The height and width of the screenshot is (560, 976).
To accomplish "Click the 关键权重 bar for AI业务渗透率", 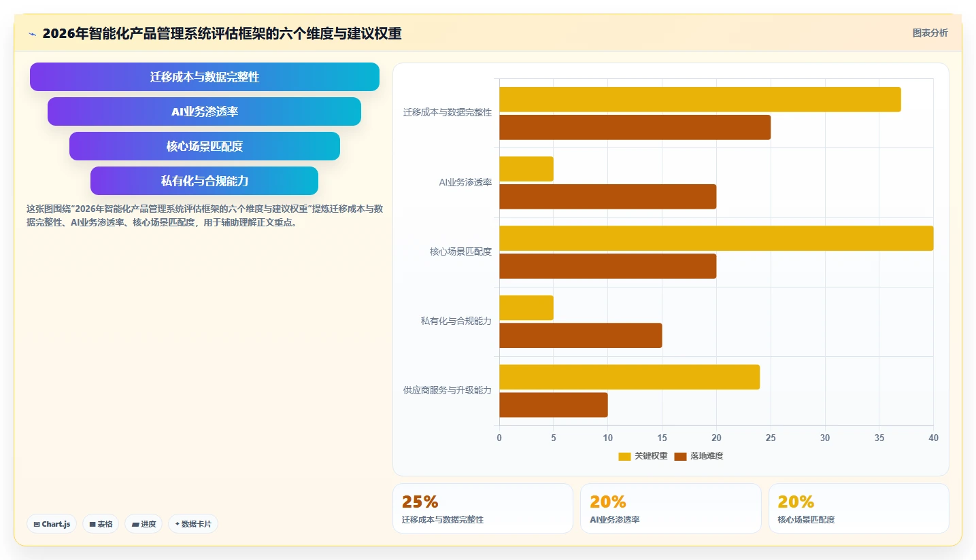I will 526,169.
